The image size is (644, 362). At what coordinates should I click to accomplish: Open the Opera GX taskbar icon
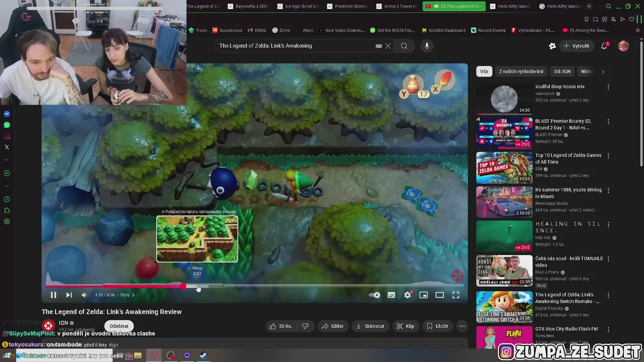click(x=154, y=355)
